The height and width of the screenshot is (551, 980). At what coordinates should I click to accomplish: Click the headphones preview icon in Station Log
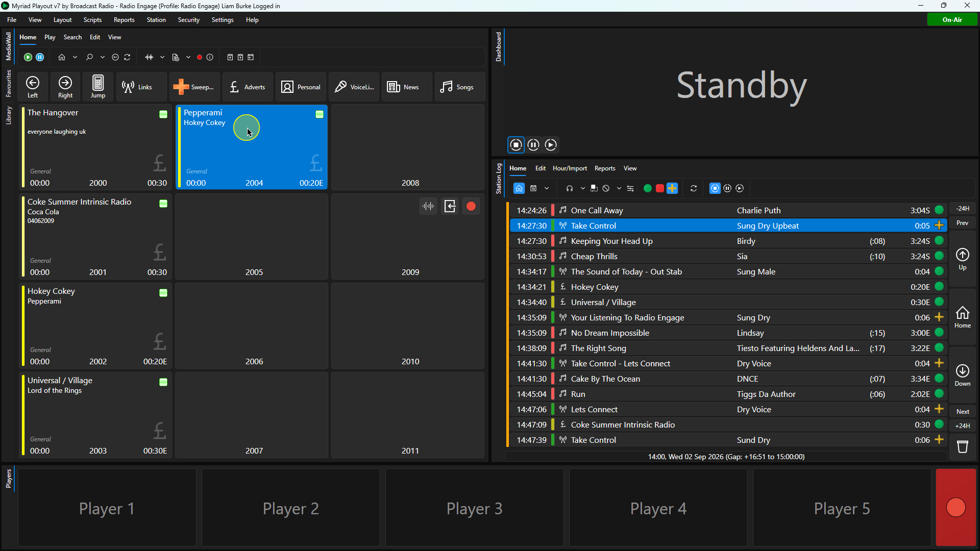point(570,188)
